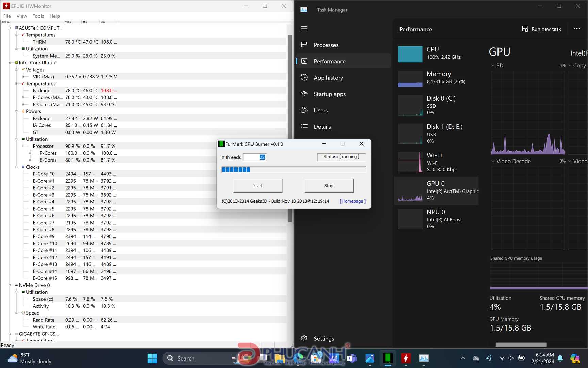Open Startup apps gauge icon
The height and width of the screenshot is (368, 588).
pos(304,94)
